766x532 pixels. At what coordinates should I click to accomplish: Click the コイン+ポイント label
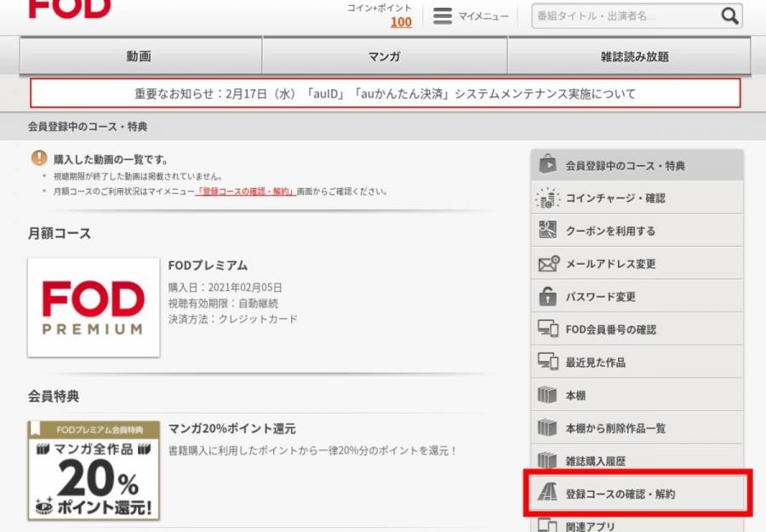379,8
